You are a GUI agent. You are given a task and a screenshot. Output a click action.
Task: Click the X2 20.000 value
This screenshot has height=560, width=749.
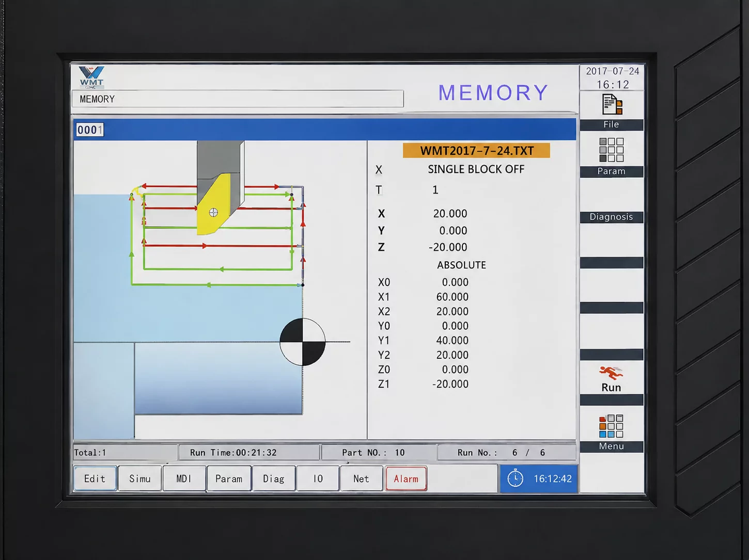[x=452, y=311]
